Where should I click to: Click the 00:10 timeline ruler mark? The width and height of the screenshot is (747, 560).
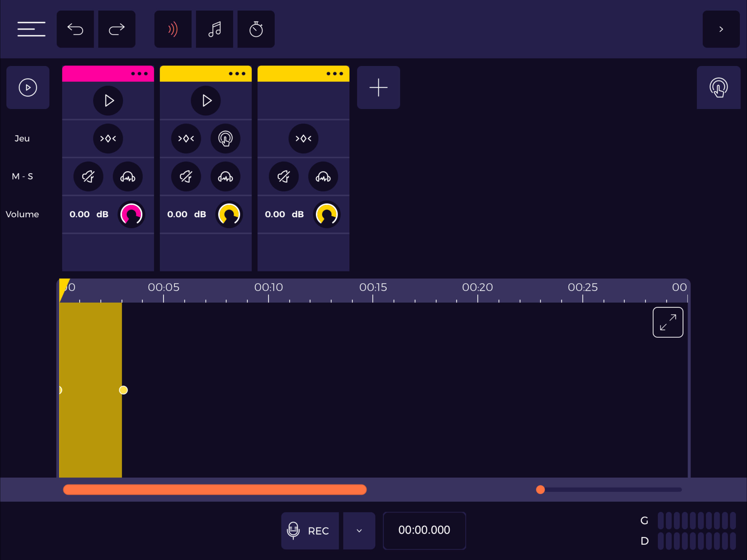[x=269, y=287]
